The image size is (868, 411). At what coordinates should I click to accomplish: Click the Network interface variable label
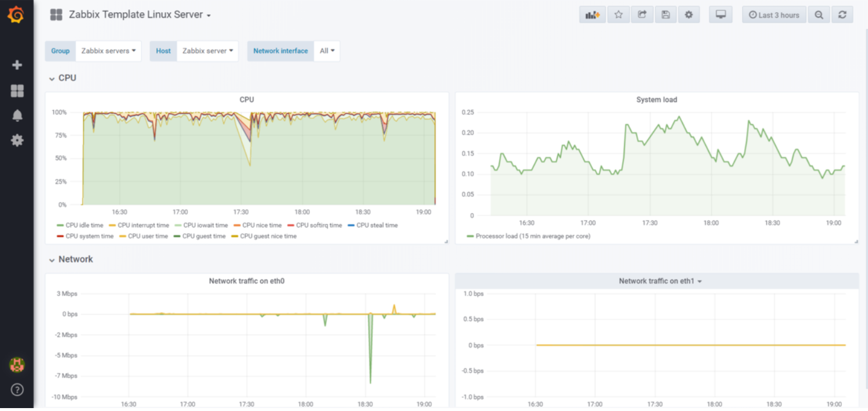[281, 51]
